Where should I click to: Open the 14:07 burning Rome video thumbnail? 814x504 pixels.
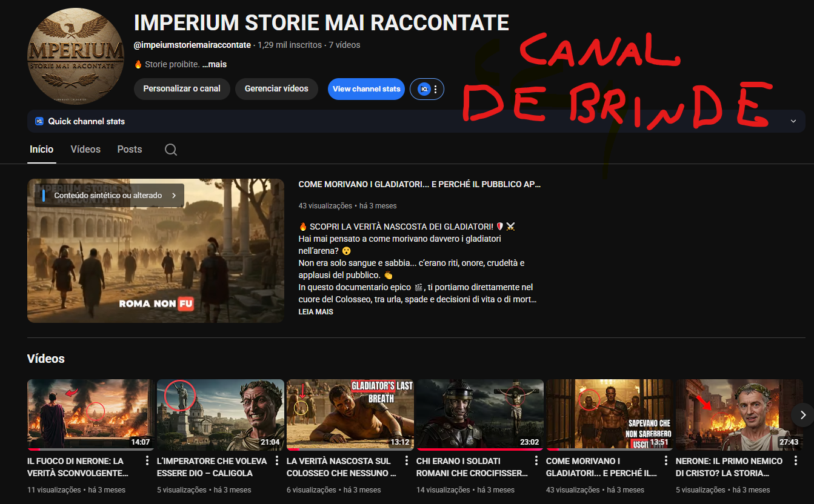[x=91, y=415]
